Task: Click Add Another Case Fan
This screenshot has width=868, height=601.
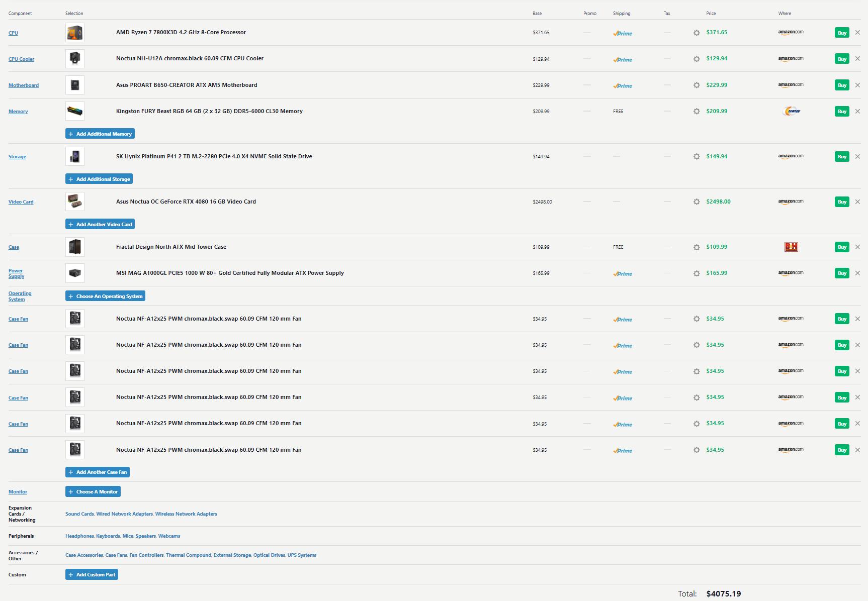Action: point(98,472)
